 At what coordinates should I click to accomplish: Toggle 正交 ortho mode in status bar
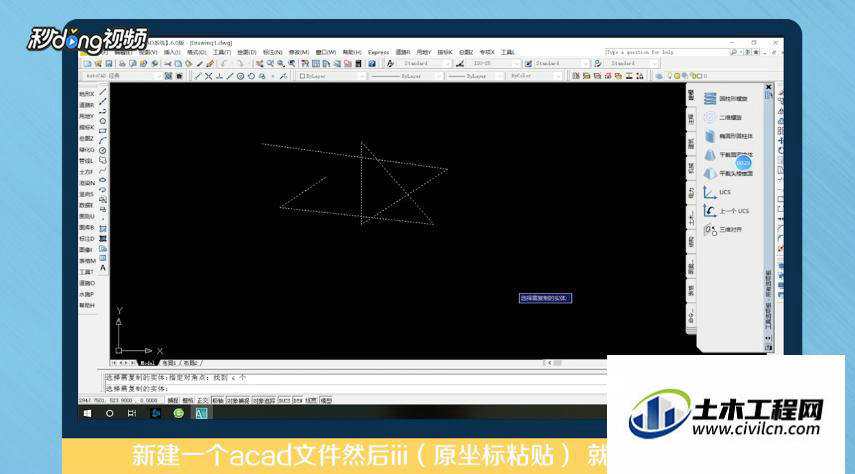tap(202, 400)
